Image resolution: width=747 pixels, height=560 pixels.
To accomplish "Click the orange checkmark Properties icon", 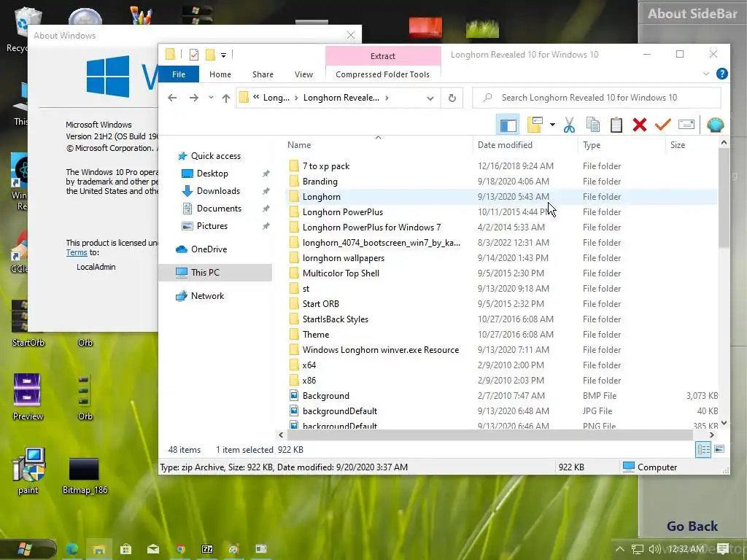I will (x=662, y=125).
